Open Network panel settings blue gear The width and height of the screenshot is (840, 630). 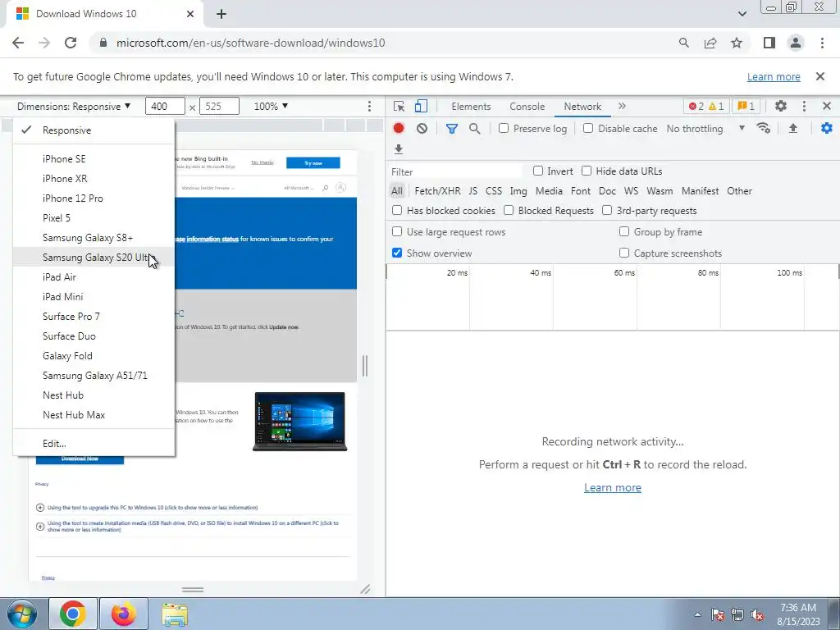827,129
